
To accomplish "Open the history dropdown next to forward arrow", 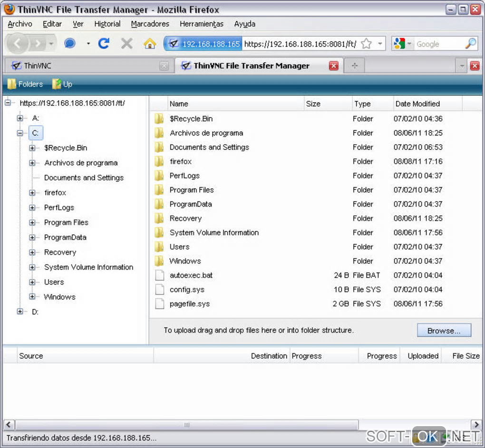I will coord(51,44).
